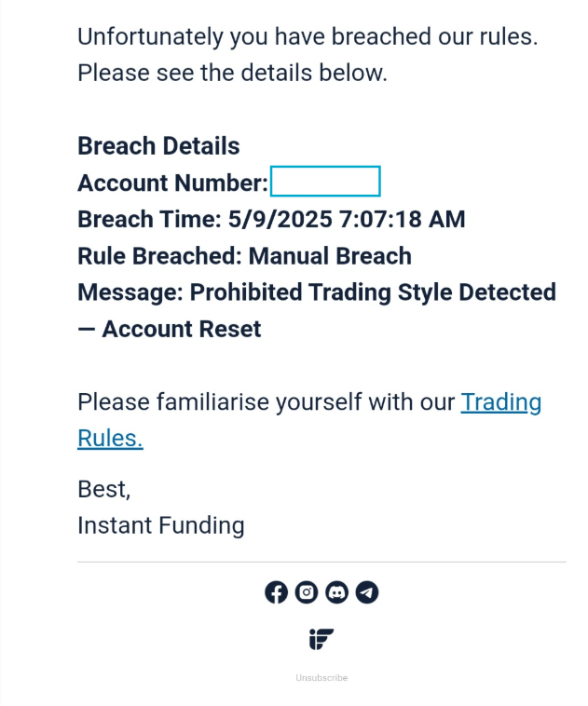Viewport: 588px width, 706px height.
Task: Click the 'Please see the details below' text
Action: [231, 73]
